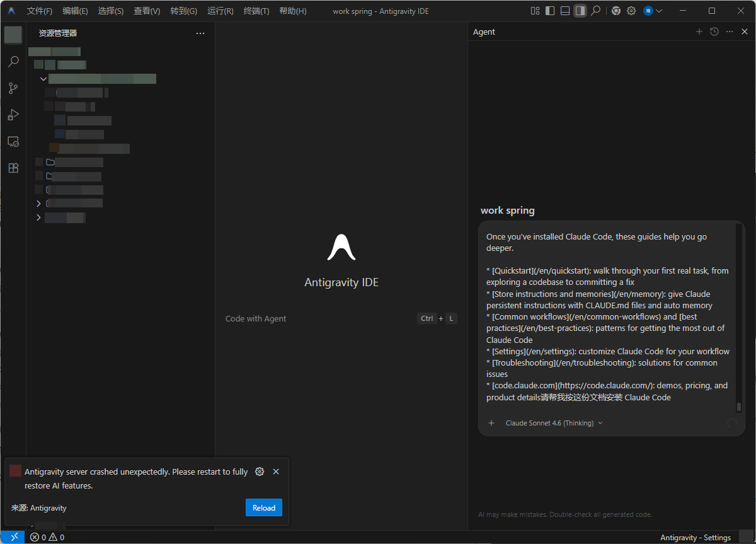This screenshot has width=756, height=544.
Task: Click the warnings count in status bar
Action: [x=57, y=538]
